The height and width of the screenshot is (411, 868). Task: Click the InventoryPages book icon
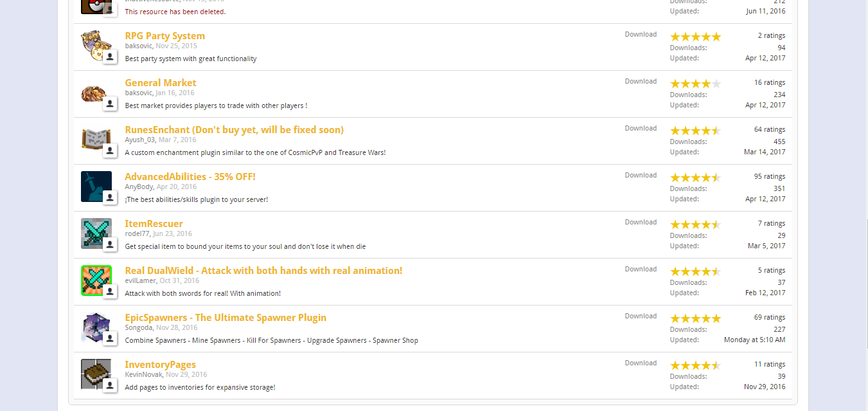point(94,372)
